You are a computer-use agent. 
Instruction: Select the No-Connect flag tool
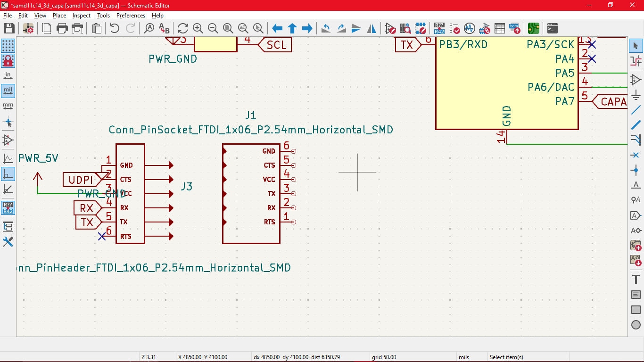tap(636, 155)
